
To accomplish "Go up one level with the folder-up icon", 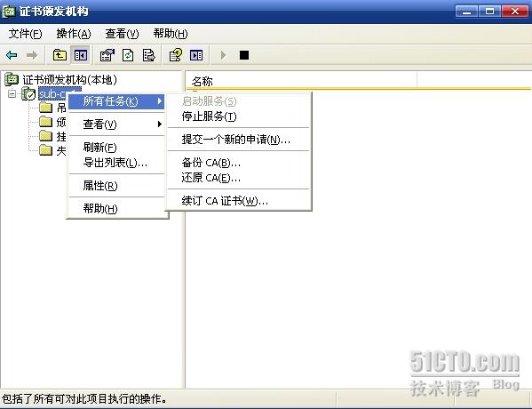I will pyautogui.click(x=60, y=55).
